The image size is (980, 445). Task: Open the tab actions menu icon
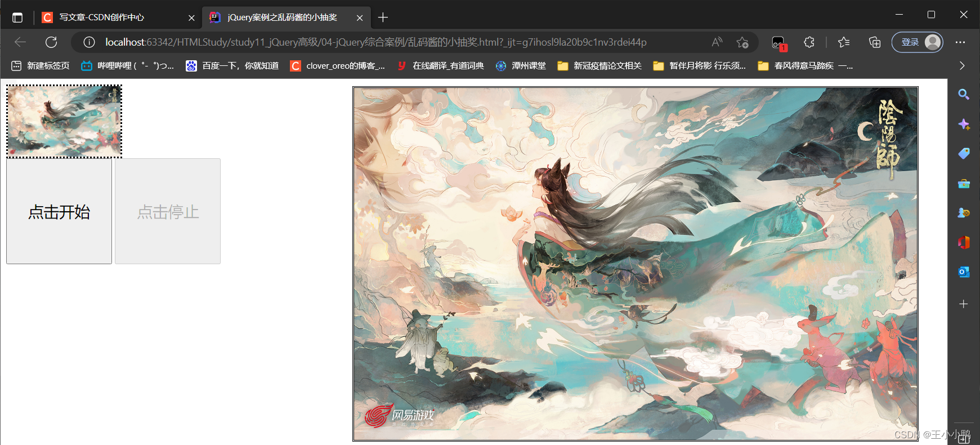(17, 17)
